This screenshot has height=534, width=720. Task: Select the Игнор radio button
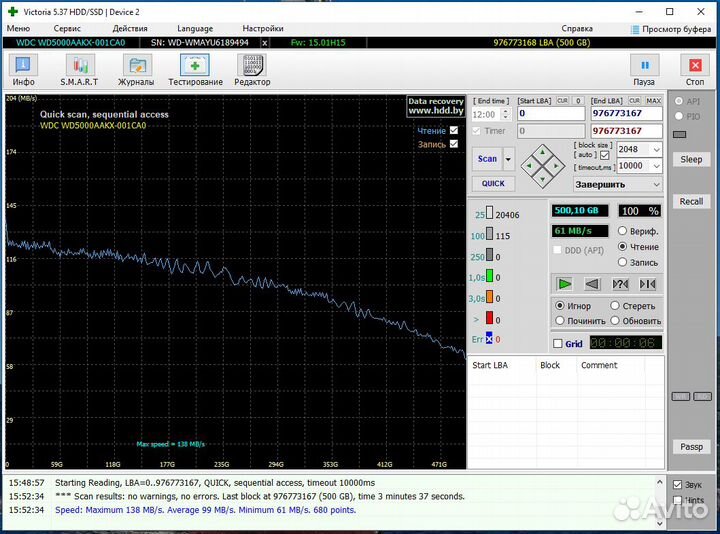pyautogui.click(x=560, y=305)
